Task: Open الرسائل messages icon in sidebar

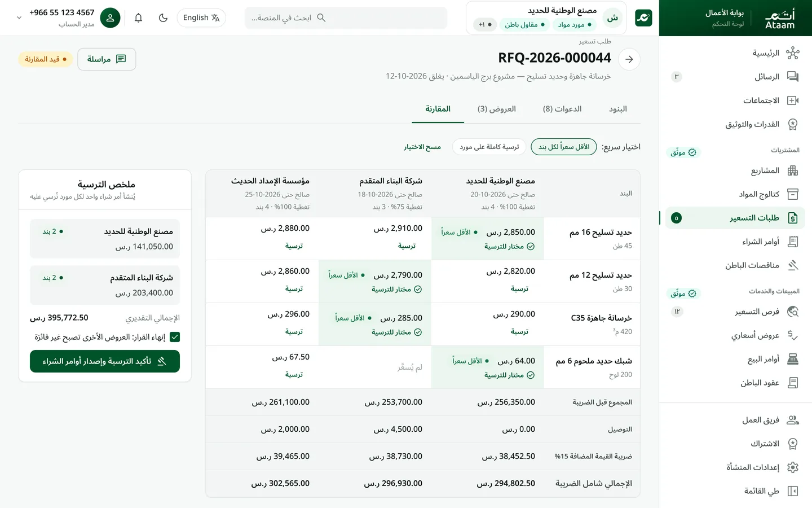Action: click(792, 77)
